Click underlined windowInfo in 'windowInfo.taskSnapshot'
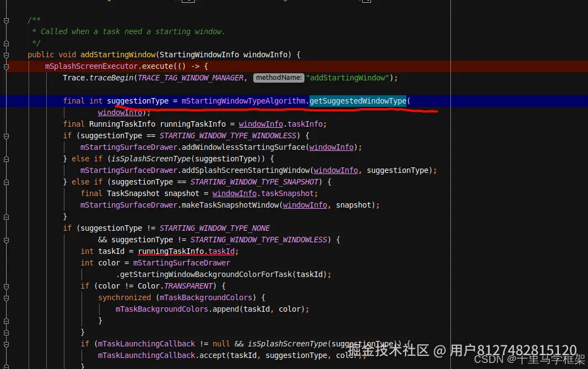 pos(235,193)
